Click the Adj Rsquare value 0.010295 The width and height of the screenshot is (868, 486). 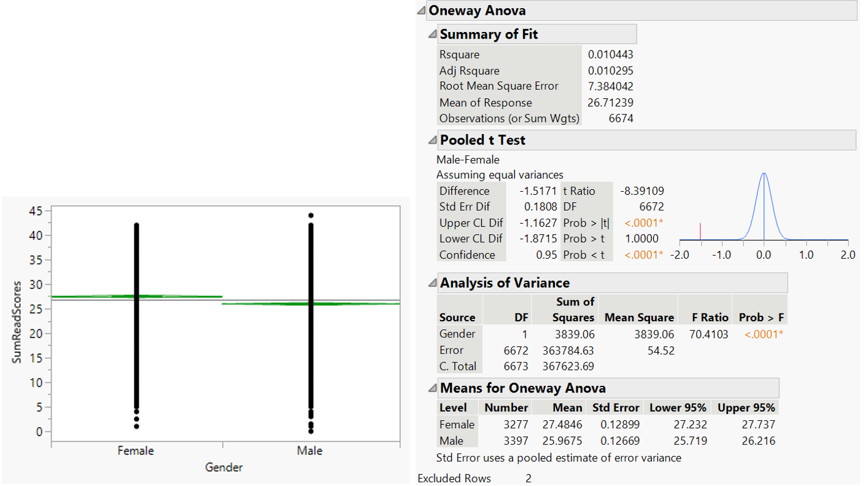[610, 71]
